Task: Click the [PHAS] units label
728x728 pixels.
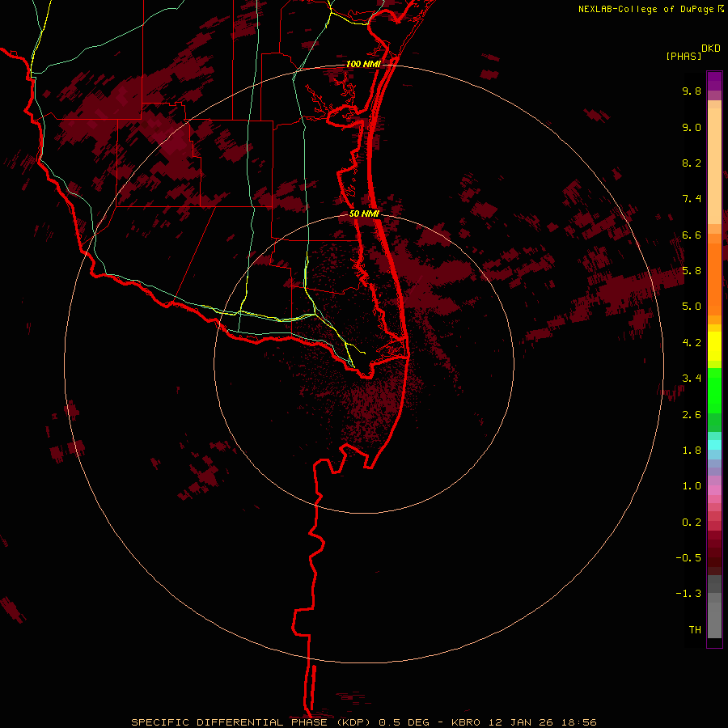Action: coord(684,56)
